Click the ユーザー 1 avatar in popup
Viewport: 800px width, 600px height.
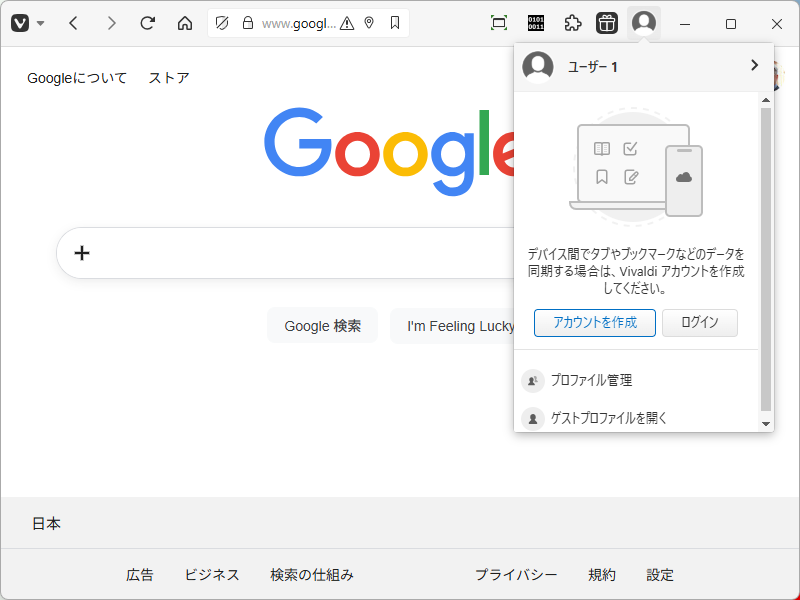tap(538, 67)
